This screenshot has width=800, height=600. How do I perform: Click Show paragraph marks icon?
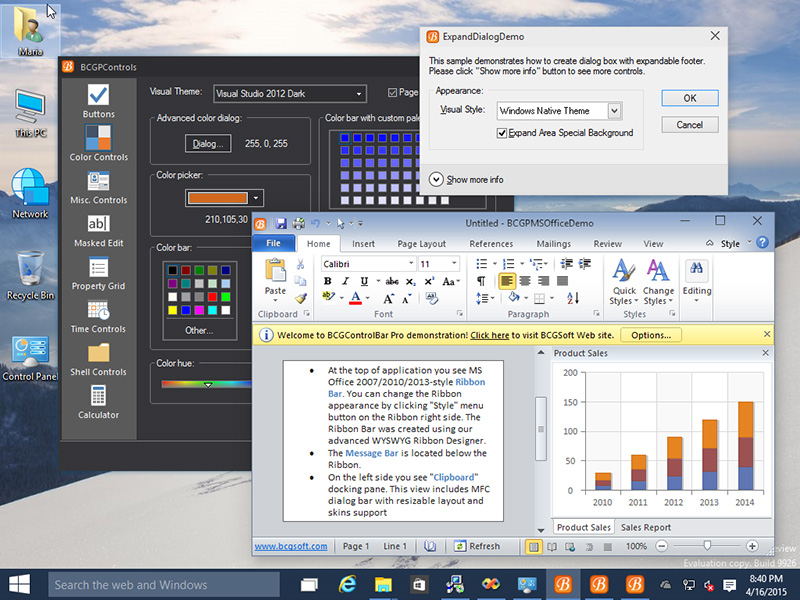[x=481, y=281]
